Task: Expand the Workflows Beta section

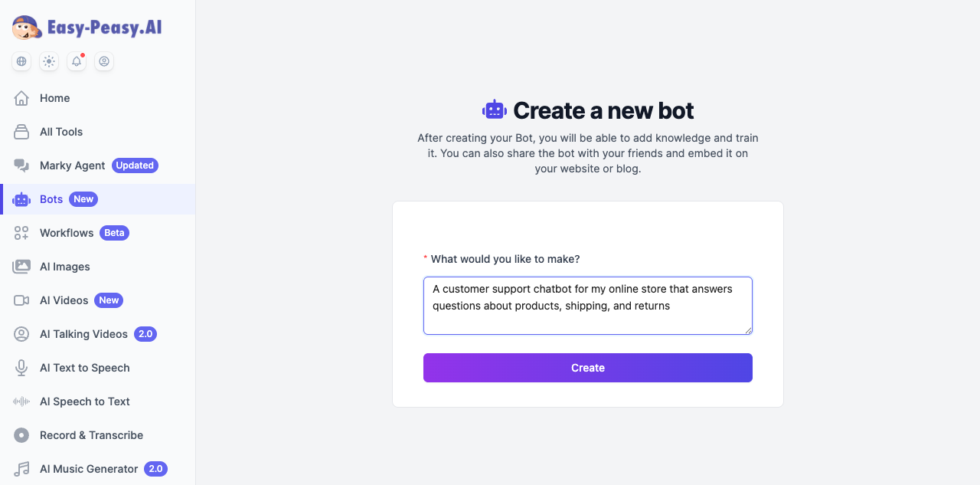Action: (x=67, y=233)
